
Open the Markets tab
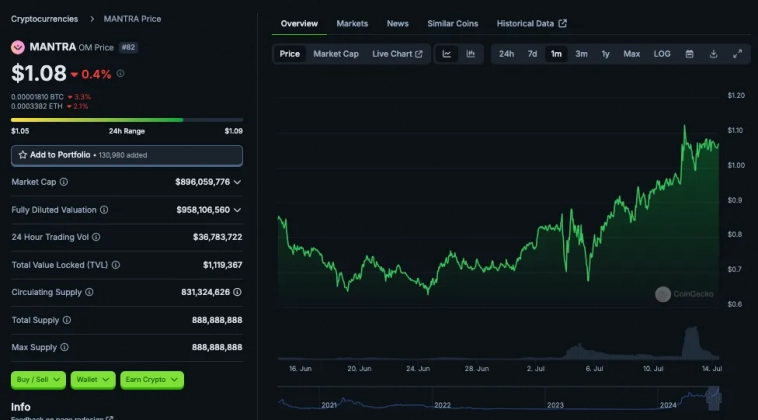pyautogui.click(x=352, y=23)
